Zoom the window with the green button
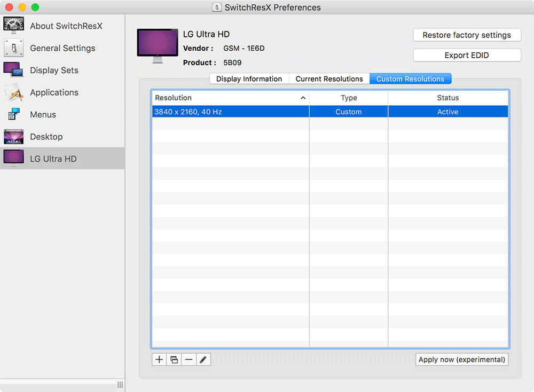This screenshot has width=534, height=392. (x=35, y=7)
